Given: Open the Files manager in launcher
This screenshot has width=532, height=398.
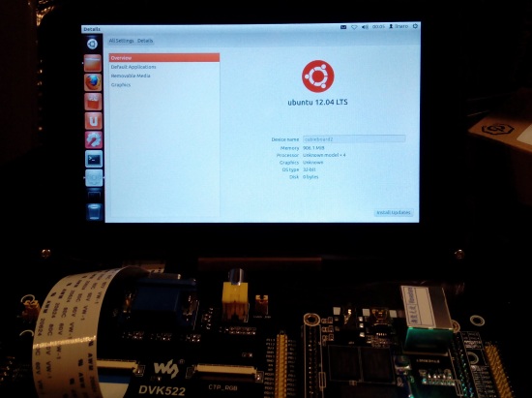Looking at the screenshot, I should coord(93,63).
